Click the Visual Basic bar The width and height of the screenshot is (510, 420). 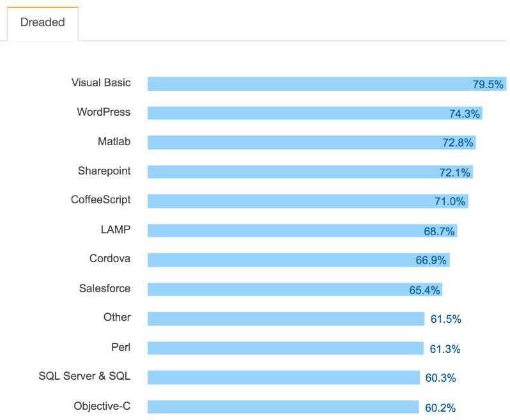pyautogui.click(x=307, y=84)
